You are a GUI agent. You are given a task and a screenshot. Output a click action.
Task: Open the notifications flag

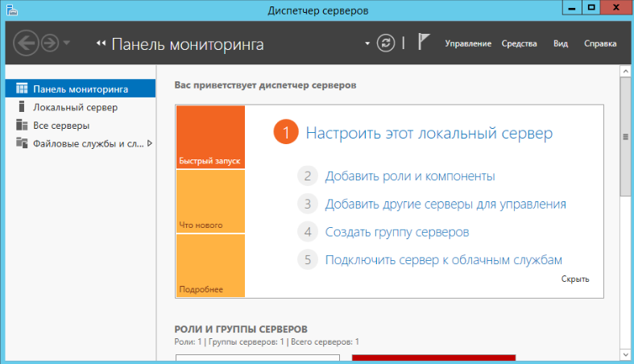[423, 42]
